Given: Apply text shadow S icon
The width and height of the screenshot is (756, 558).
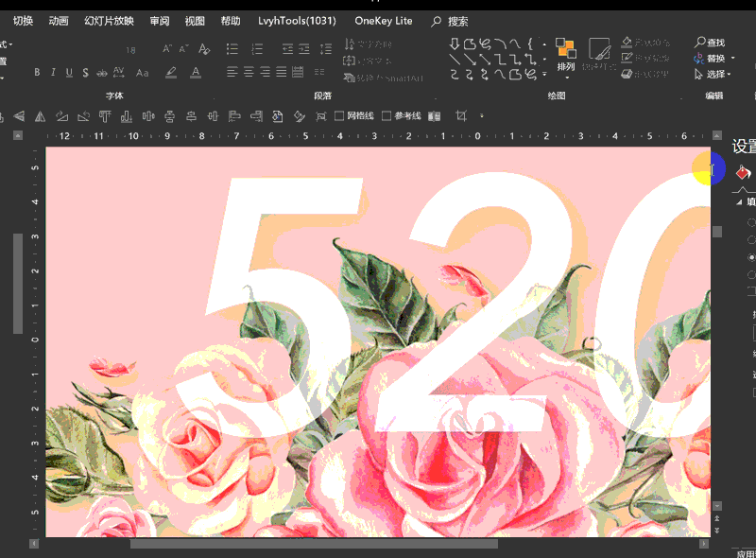Looking at the screenshot, I should pos(85,73).
